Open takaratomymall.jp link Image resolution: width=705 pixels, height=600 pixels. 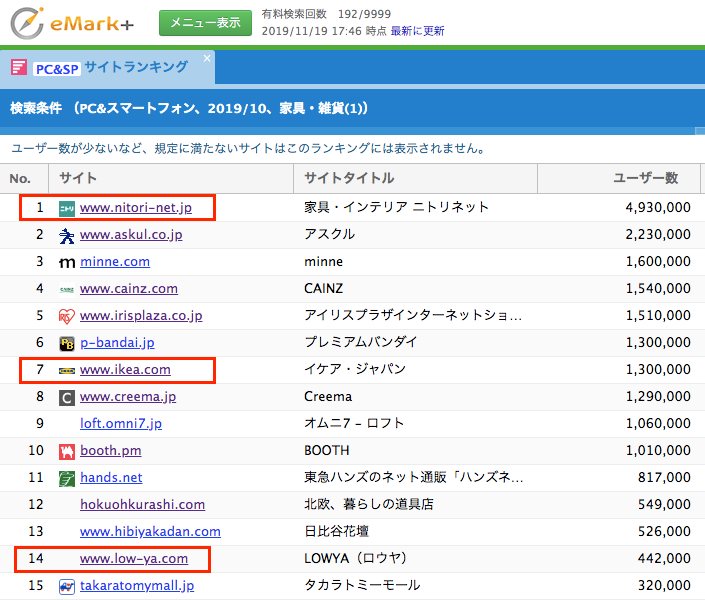click(x=137, y=586)
